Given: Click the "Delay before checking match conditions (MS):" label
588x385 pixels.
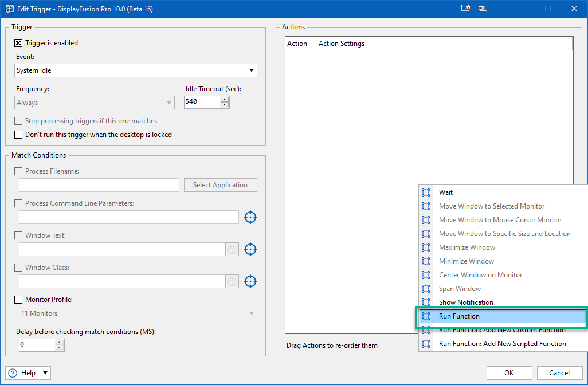Looking at the screenshot, I should point(86,332).
